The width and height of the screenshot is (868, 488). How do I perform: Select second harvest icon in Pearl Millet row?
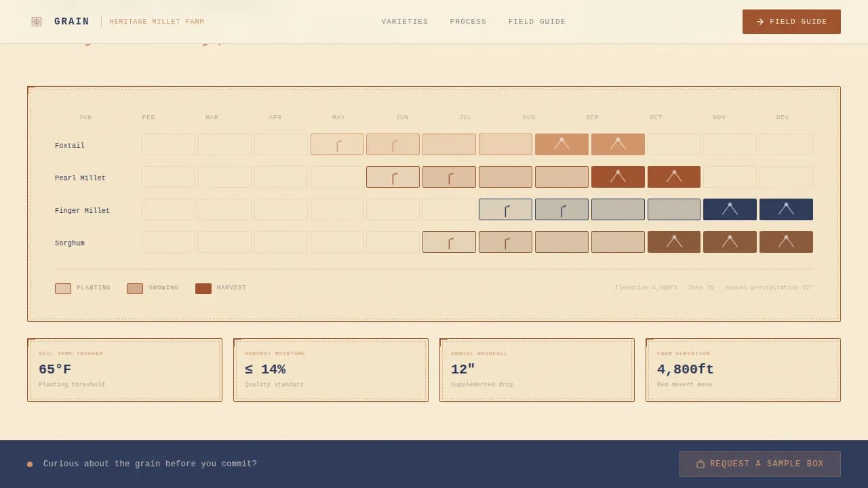674,176
